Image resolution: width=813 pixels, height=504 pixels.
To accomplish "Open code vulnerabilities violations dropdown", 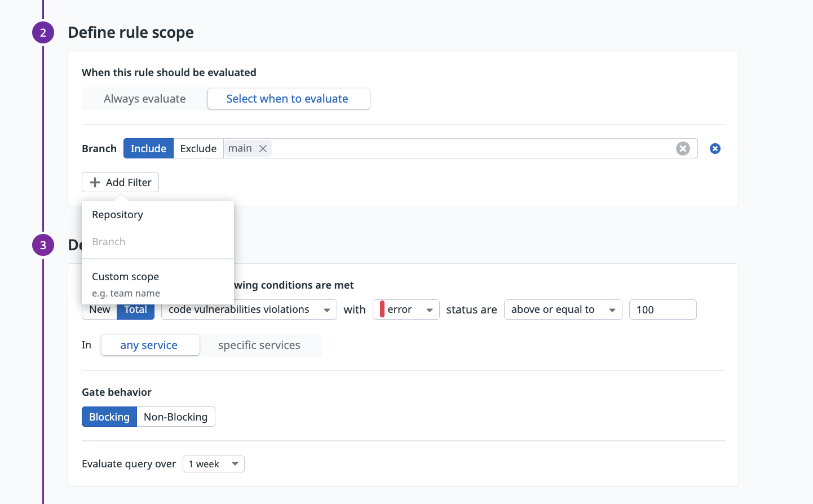I will [x=249, y=310].
